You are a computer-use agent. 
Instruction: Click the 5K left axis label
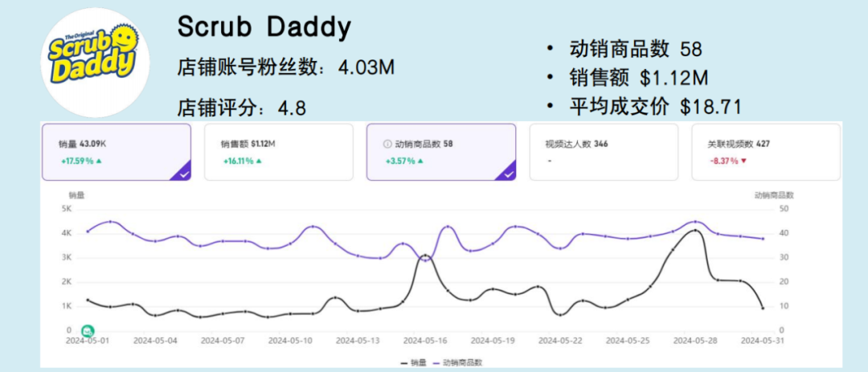point(67,209)
